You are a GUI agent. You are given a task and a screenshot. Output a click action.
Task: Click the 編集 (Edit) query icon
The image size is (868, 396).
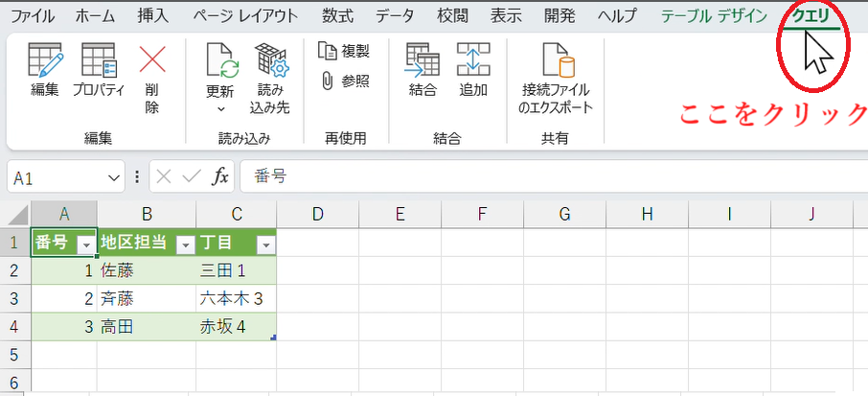(44, 62)
